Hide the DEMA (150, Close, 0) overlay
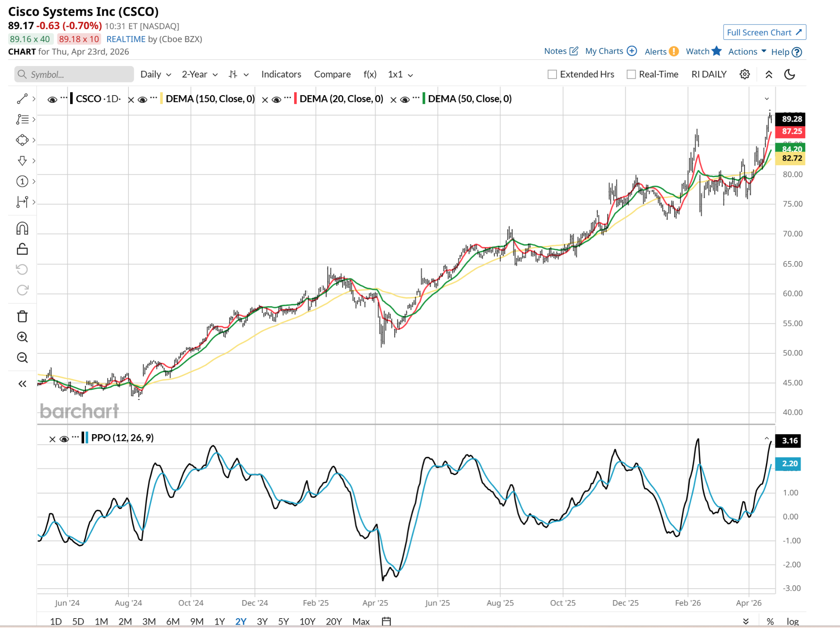 142,100
